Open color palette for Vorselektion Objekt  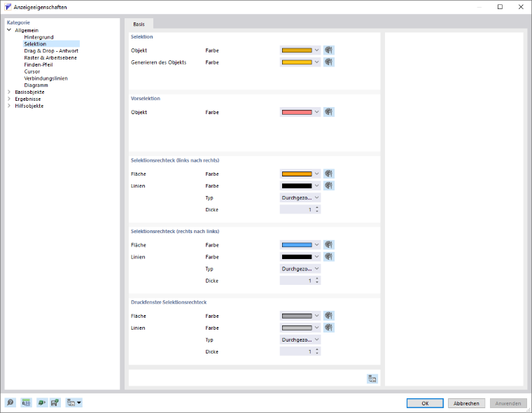click(x=329, y=112)
